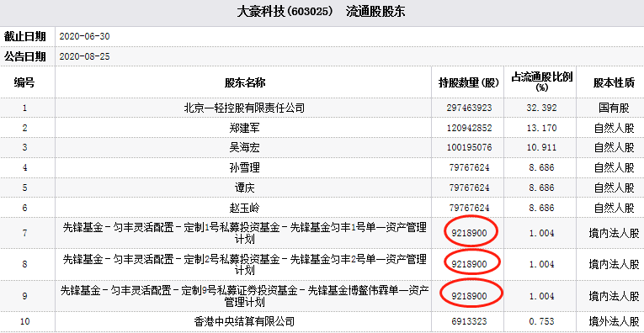This screenshot has width=644, height=333.
Task: Click the 占流通股比例(%) column header
Action: [542, 82]
